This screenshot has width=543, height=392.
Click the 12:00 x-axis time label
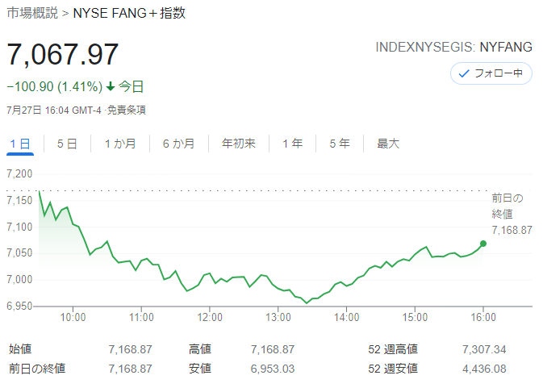click(x=210, y=317)
